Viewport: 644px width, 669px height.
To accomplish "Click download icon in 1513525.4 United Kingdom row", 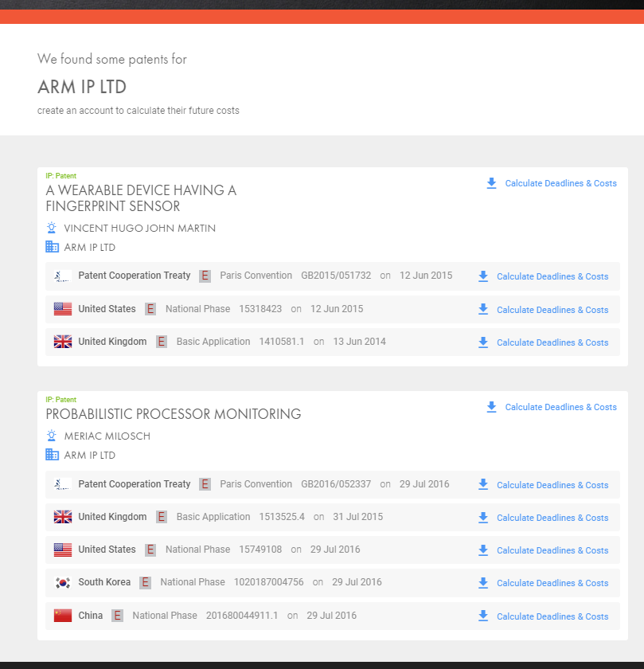I will [x=482, y=518].
